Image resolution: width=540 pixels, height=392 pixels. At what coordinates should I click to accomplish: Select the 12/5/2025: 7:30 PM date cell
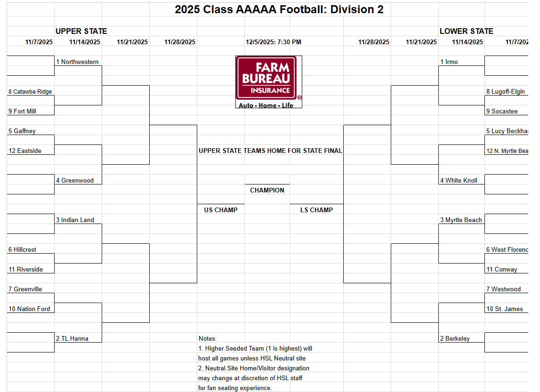[273, 42]
